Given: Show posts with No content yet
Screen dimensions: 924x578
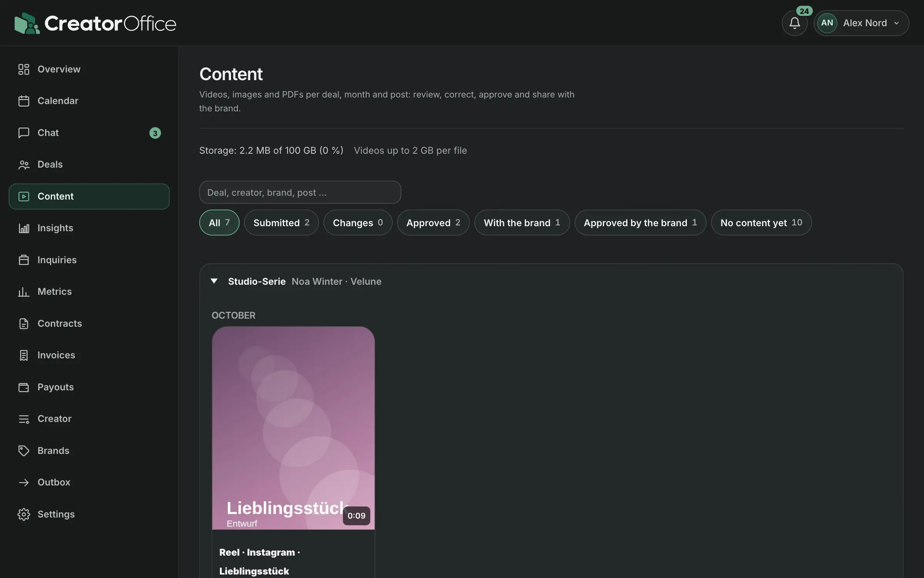Looking at the screenshot, I should pyautogui.click(x=761, y=223).
